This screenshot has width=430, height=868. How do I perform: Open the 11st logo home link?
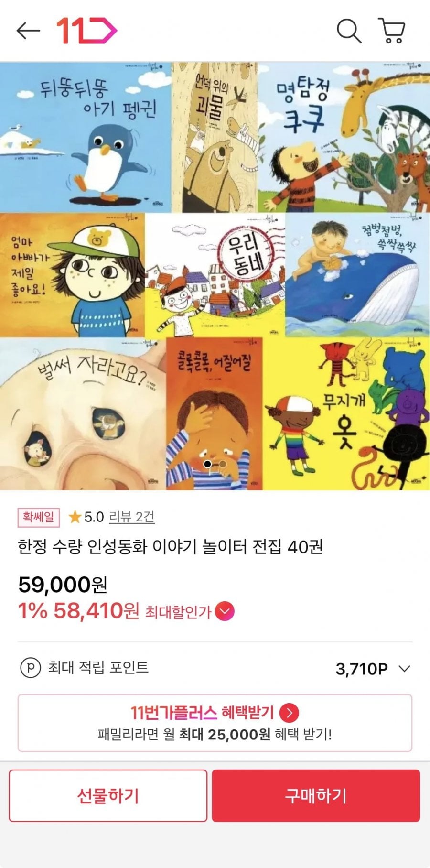87,31
